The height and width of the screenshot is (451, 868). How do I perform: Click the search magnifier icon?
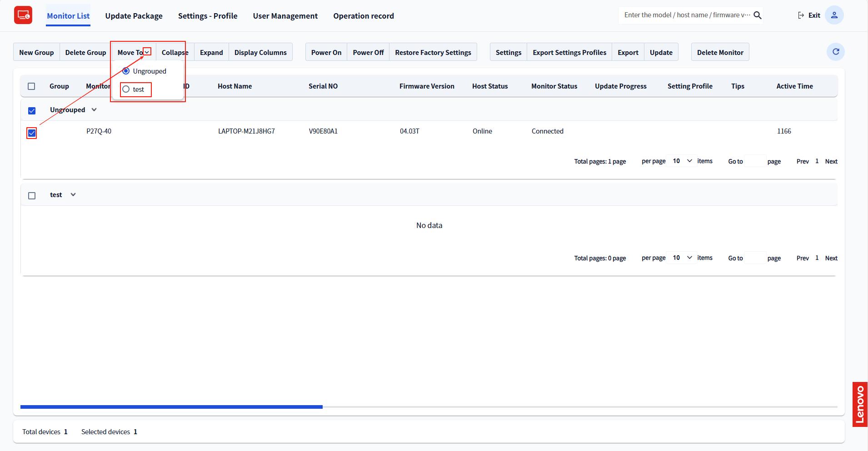click(x=758, y=15)
